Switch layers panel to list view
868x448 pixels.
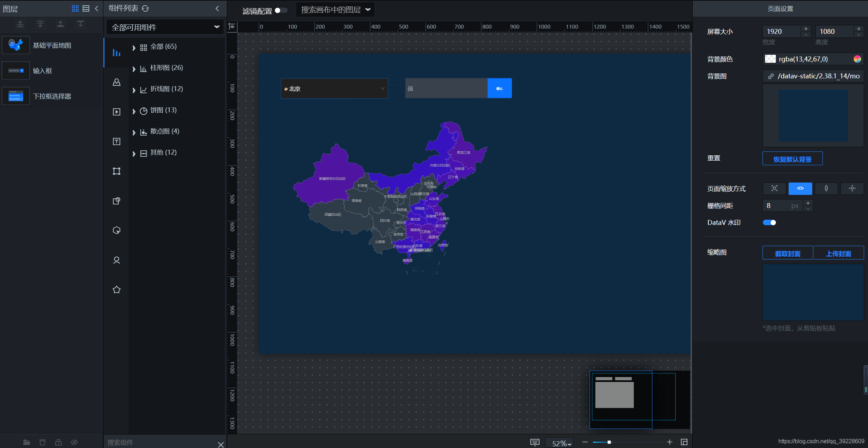click(x=86, y=8)
